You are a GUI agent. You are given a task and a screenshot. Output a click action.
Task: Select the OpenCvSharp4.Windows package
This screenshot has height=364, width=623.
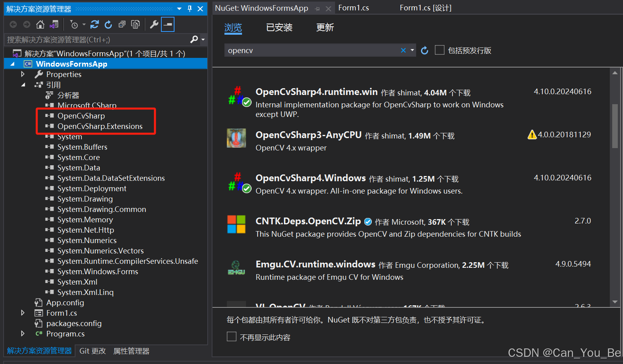311,178
